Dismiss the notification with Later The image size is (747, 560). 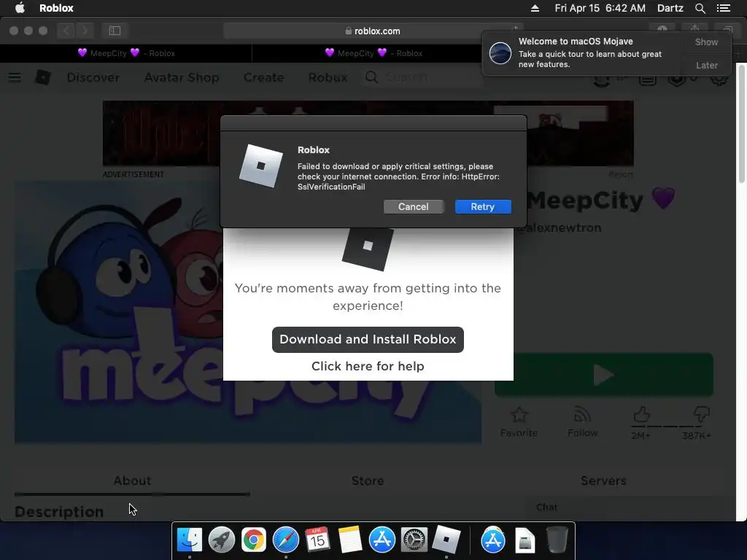click(x=706, y=65)
